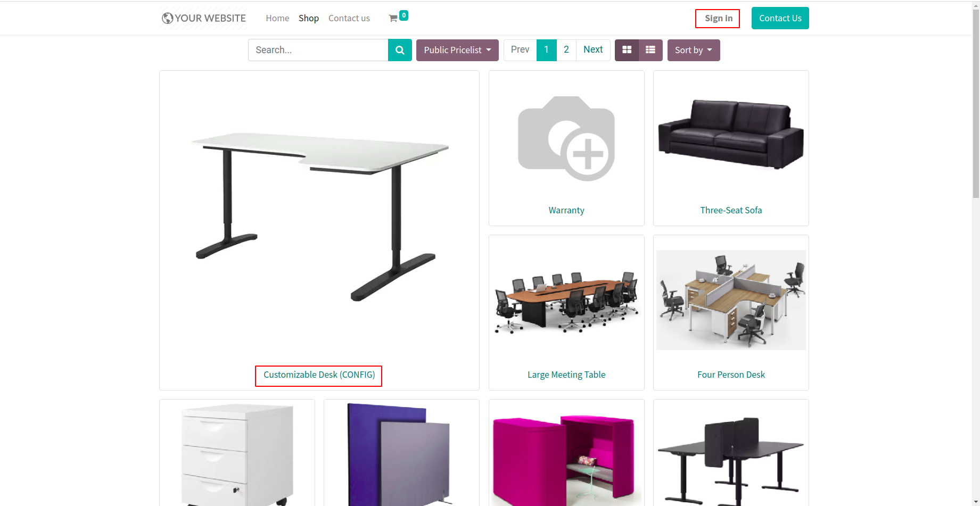Open the shopping cart icon

point(393,19)
